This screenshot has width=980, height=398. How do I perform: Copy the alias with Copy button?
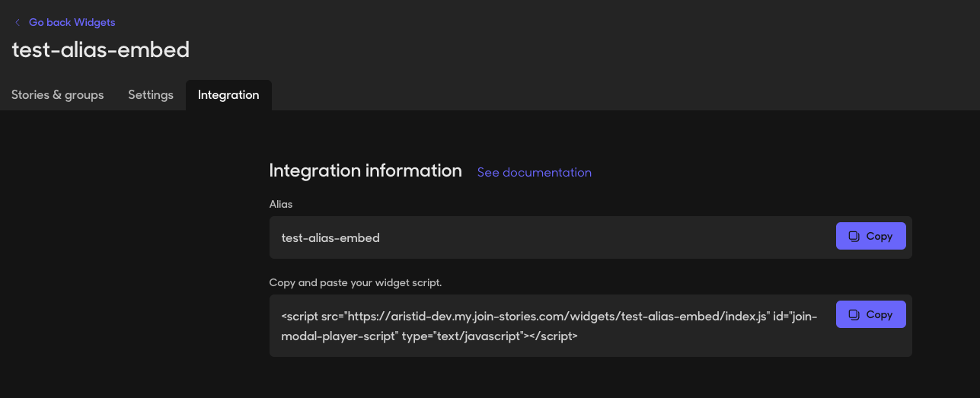click(x=871, y=236)
